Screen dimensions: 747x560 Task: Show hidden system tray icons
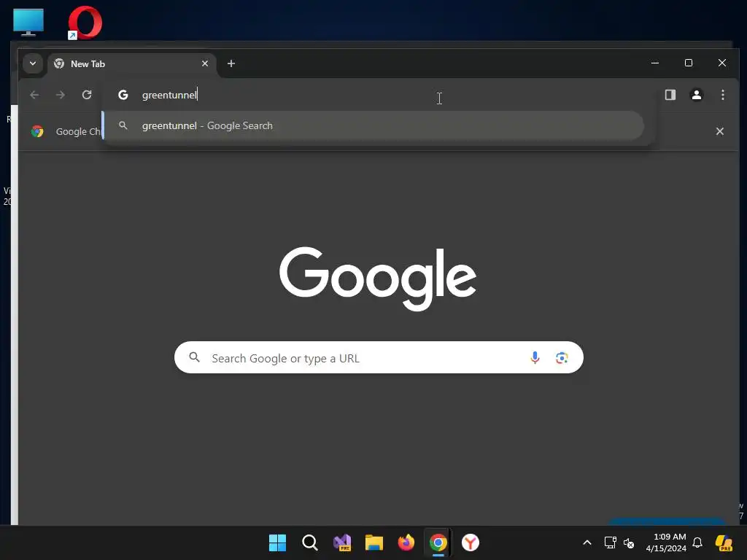point(587,542)
